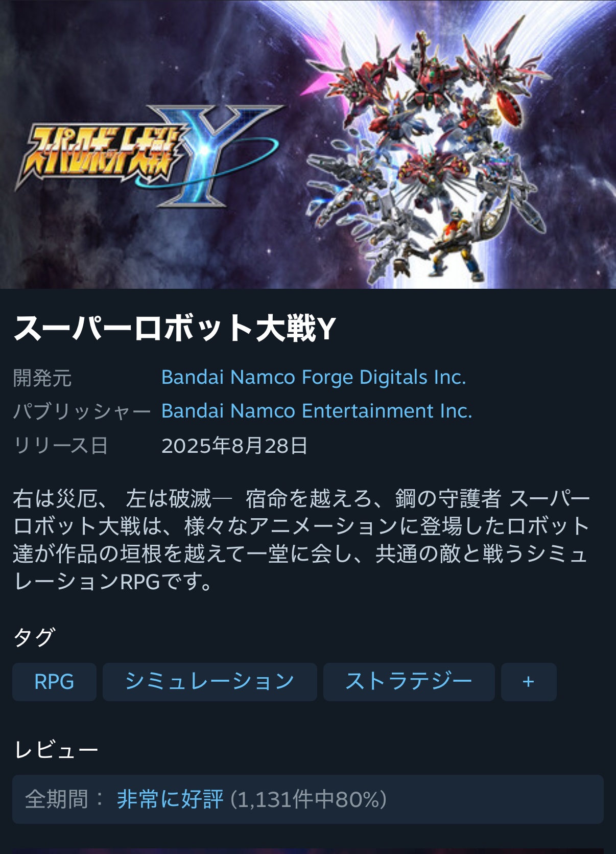Open Bandai Namco Entertainment Inc. publisher page
Viewport: 616px width, 854px height.
317,411
